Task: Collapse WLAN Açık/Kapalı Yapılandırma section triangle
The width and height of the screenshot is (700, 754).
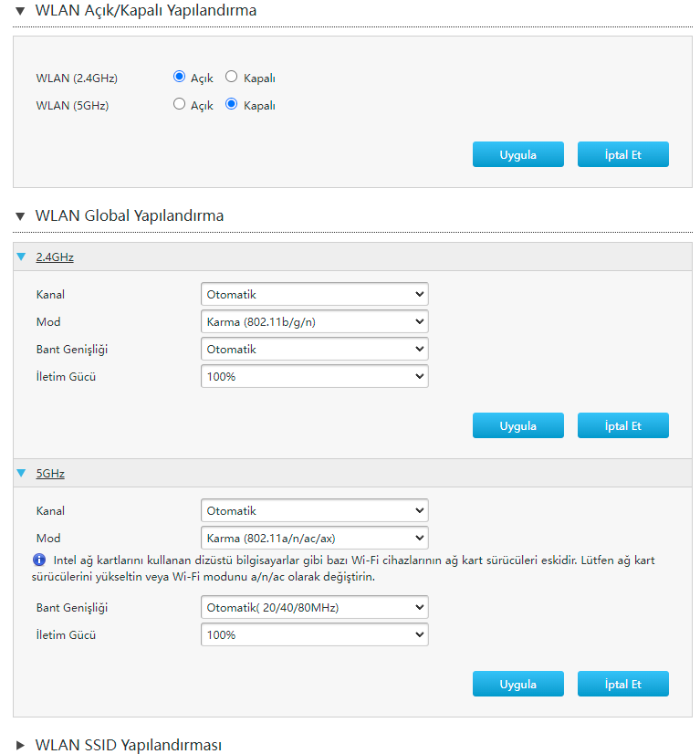Action: point(20,11)
